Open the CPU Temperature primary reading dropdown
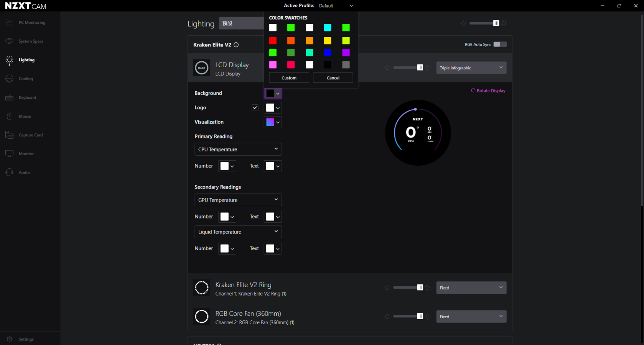644x345 pixels. coord(238,149)
